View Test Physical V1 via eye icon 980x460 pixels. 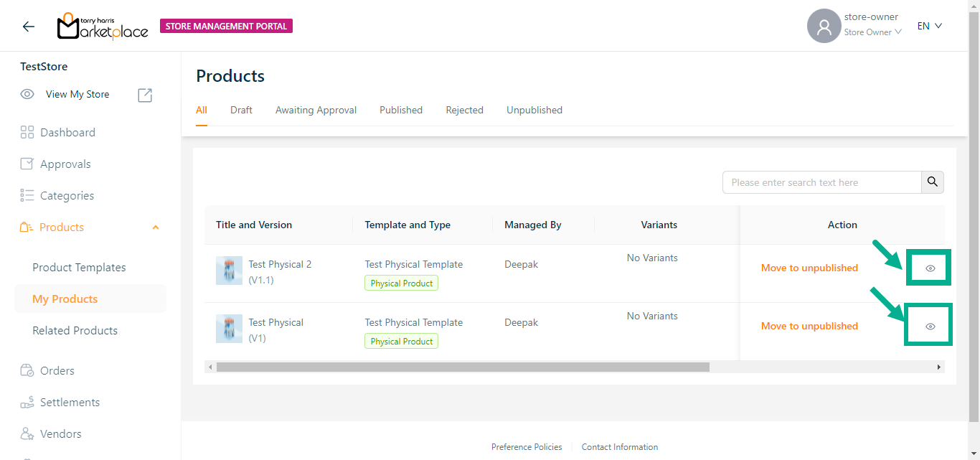930,326
